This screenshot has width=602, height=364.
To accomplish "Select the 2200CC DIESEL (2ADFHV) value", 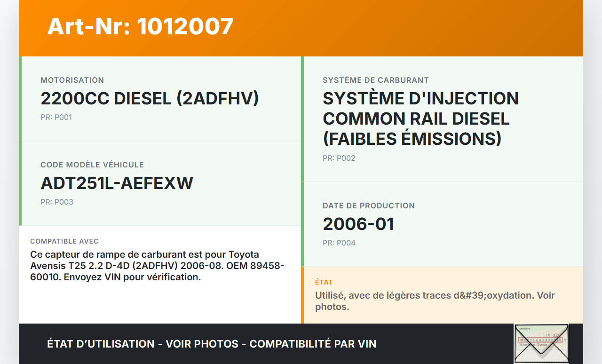I will tap(150, 99).
